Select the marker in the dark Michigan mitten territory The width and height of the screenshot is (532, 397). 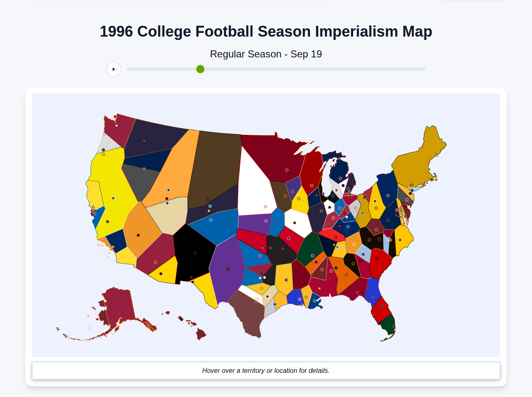(340, 178)
